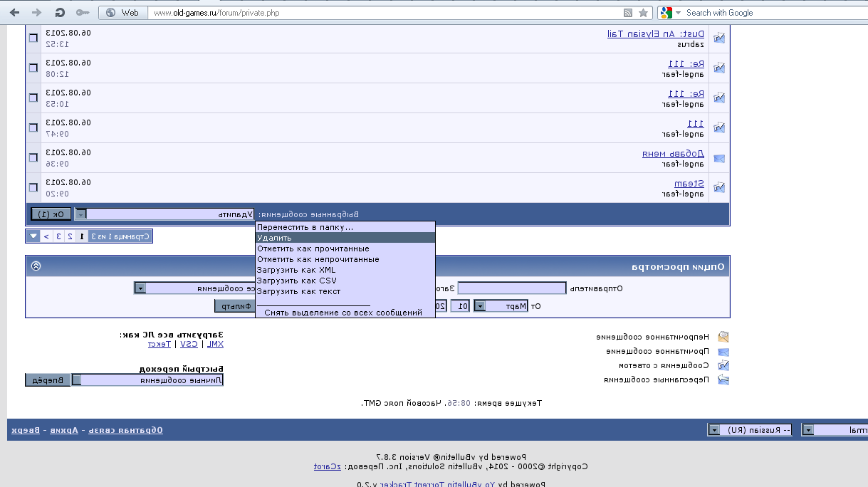The width and height of the screenshot is (868, 487).
Task: Tick the checkbox for Re: 111 at 10:53
Action: click(x=33, y=98)
